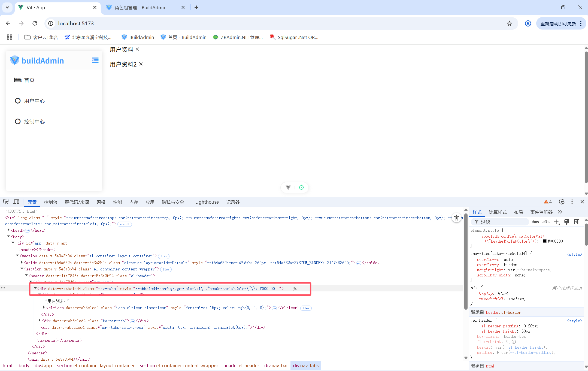Toggle the .cls class editor

(x=546, y=222)
